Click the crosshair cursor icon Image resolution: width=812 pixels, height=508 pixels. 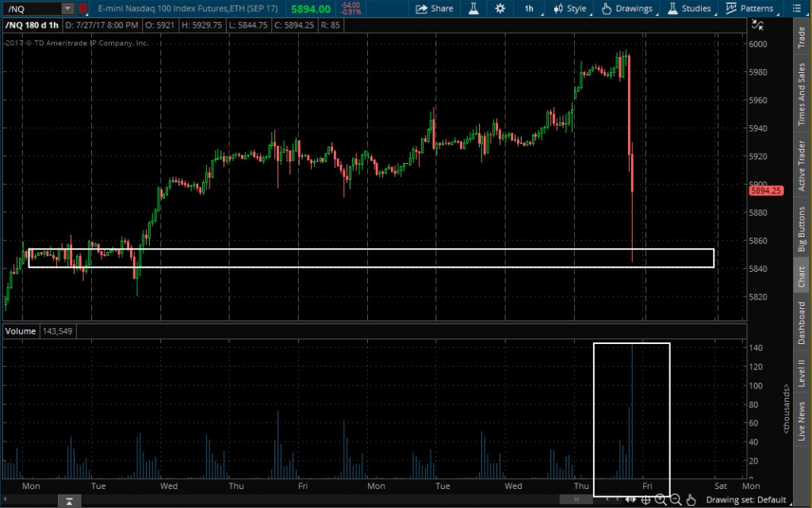645,499
